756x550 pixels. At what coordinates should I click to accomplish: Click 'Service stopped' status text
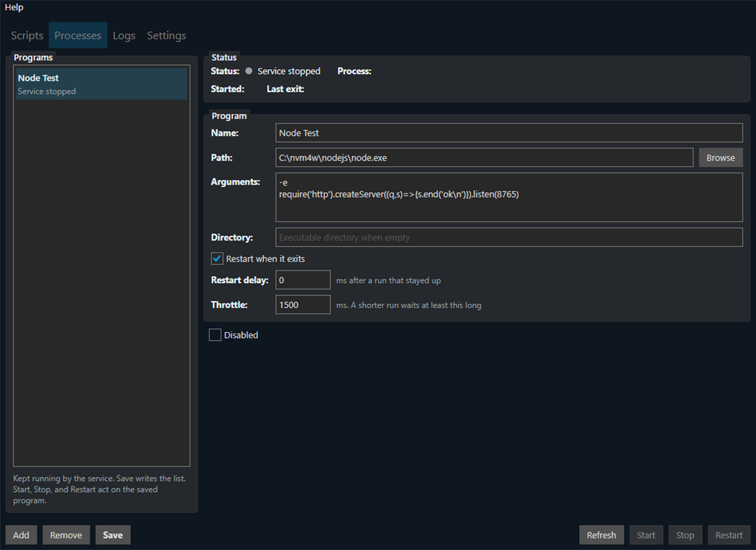[289, 71]
